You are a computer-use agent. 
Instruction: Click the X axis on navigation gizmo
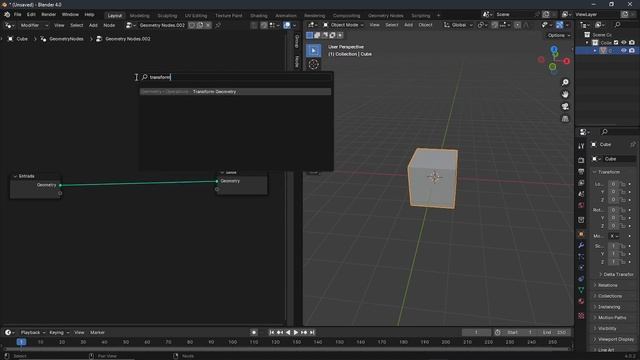click(x=567, y=61)
